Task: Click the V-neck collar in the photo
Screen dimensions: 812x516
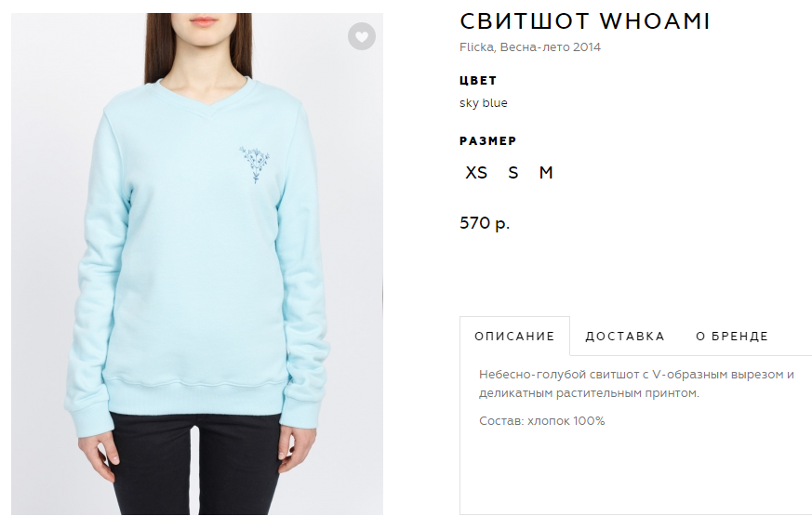Action: (x=209, y=99)
